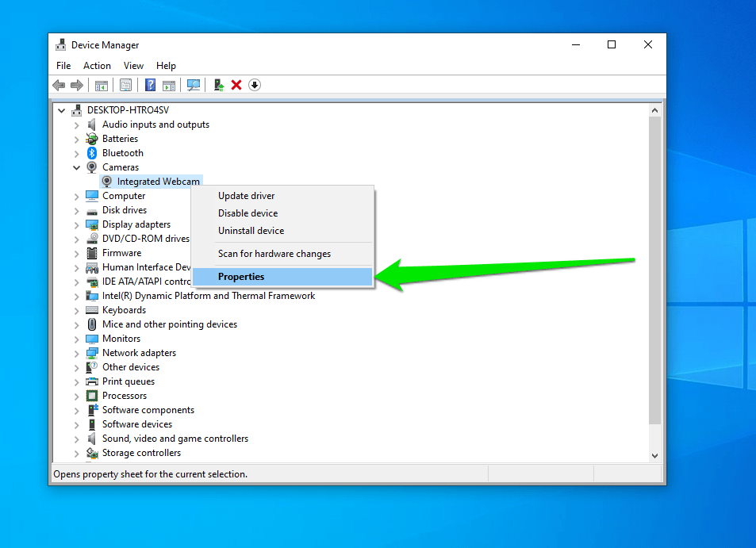Click the Batteries category icon

pyautogui.click(x=91, y=139)
